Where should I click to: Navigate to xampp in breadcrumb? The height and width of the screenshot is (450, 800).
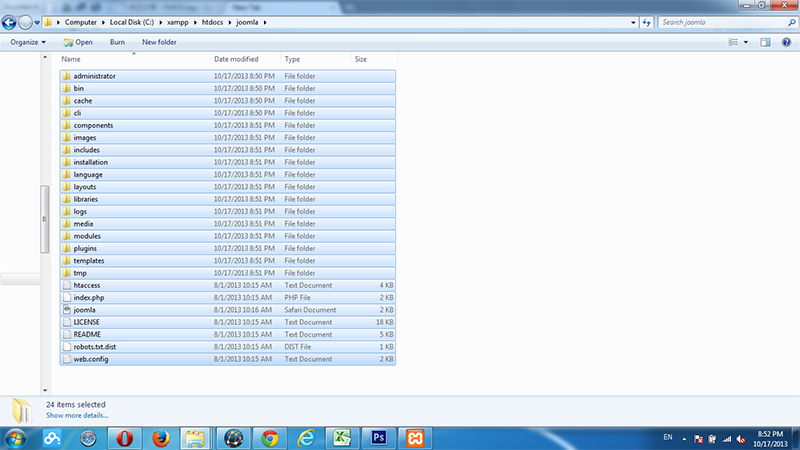point(178,22)
